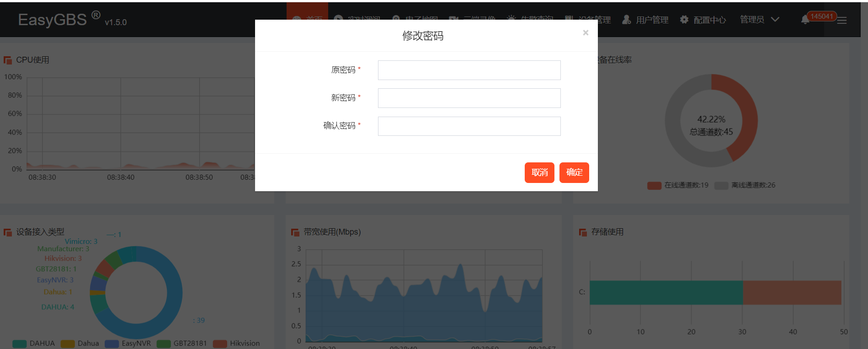
Task: Click the Vimicro: 3 chart label
Action: point(81,241)
